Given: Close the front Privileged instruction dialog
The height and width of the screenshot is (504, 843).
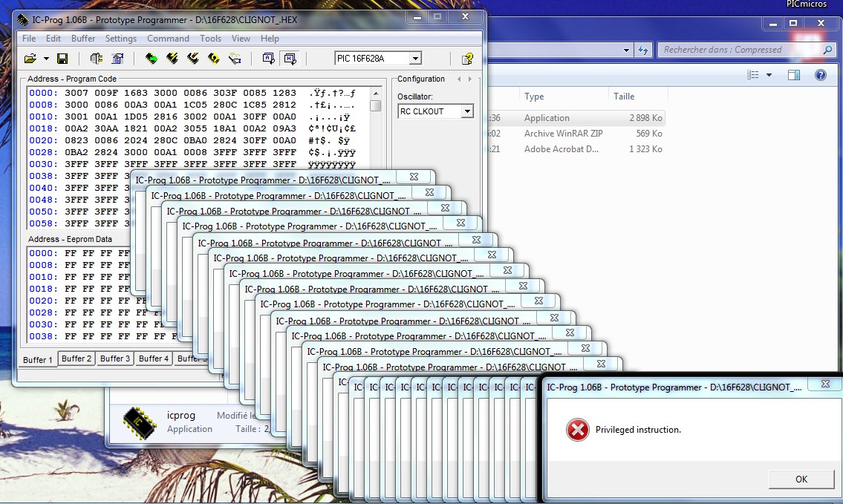Looking at the screenshot, I should (825, 384).
